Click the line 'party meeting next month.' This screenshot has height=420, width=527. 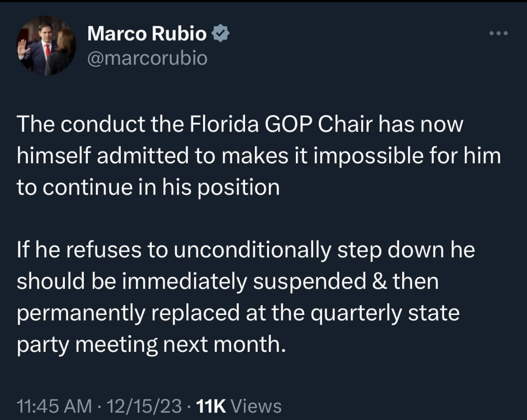(x=151, y=344)
